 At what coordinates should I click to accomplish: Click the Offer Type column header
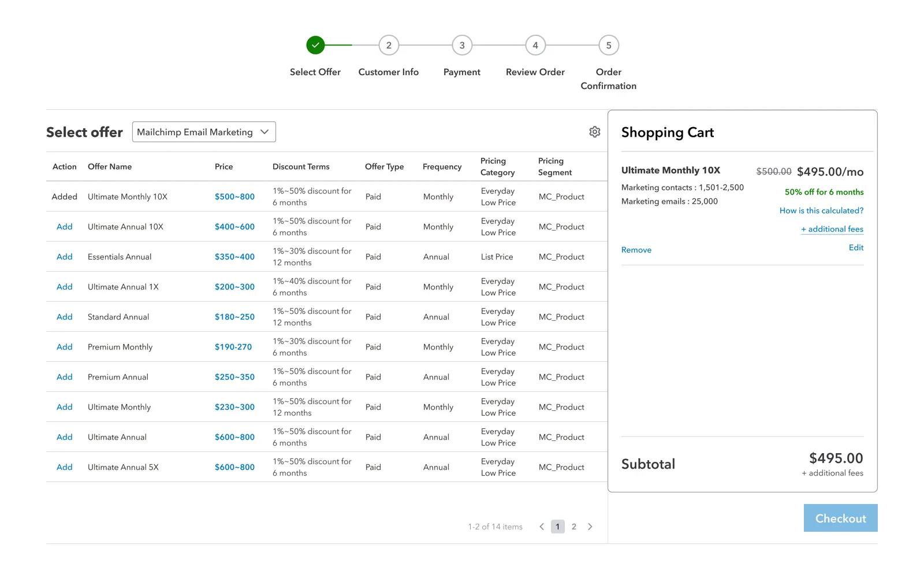pos(385,166)
